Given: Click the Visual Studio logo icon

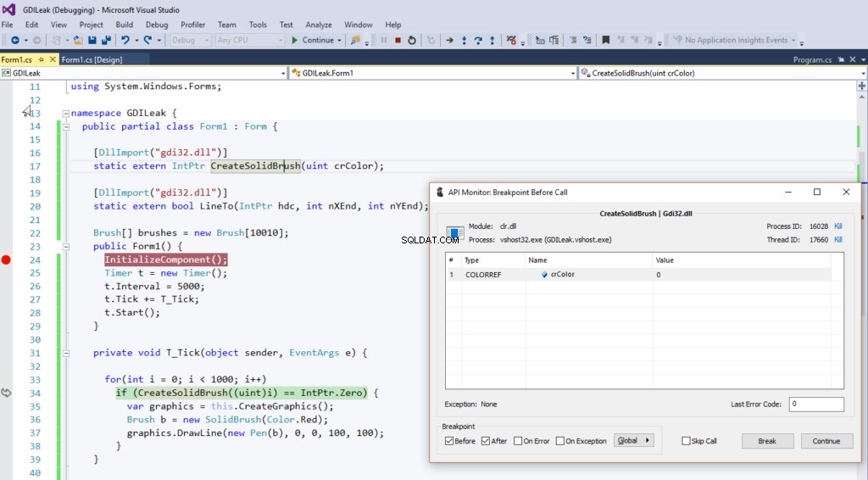Looking at the screenshot, I should coord(8,9).
